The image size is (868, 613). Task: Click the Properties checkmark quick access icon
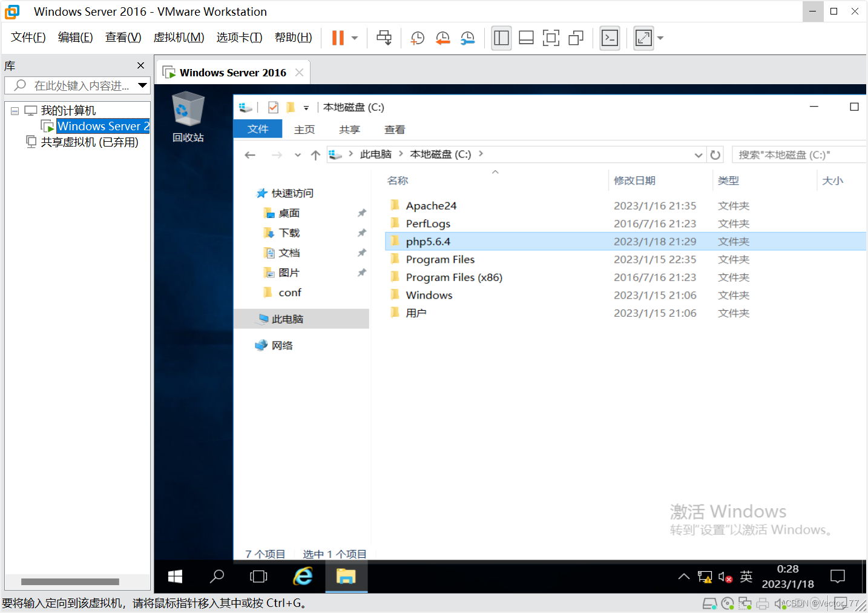click(x=273, y=107)
